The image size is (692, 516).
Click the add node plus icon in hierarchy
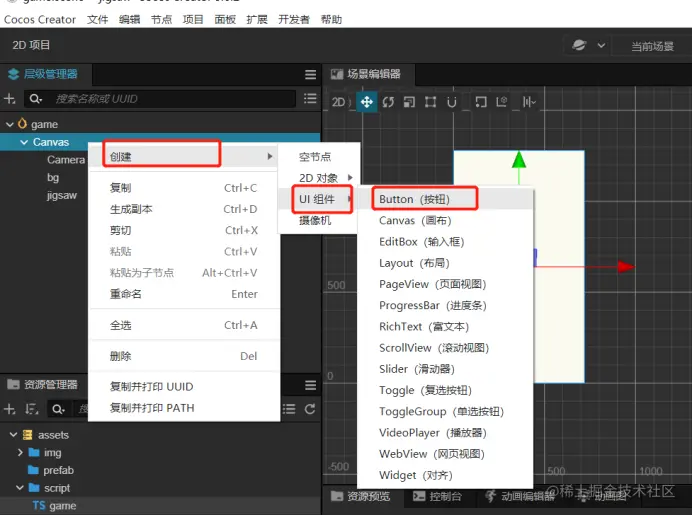tap(9, 98)
